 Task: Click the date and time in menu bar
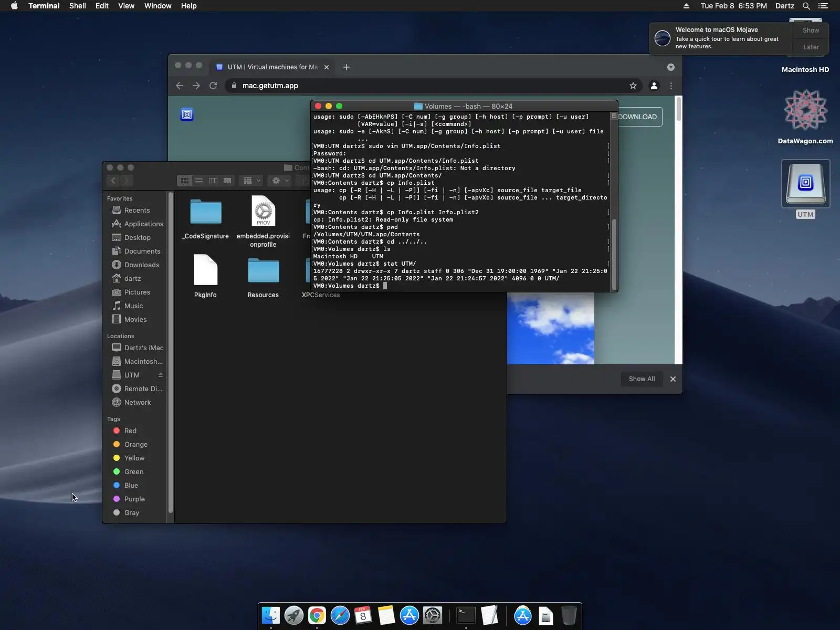coord(733,6)
